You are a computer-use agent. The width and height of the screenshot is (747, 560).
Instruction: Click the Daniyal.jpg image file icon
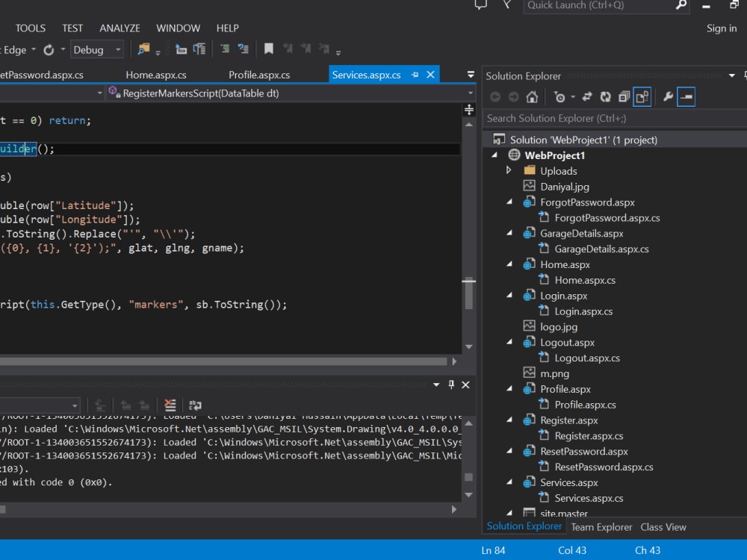tap(529, 186)
